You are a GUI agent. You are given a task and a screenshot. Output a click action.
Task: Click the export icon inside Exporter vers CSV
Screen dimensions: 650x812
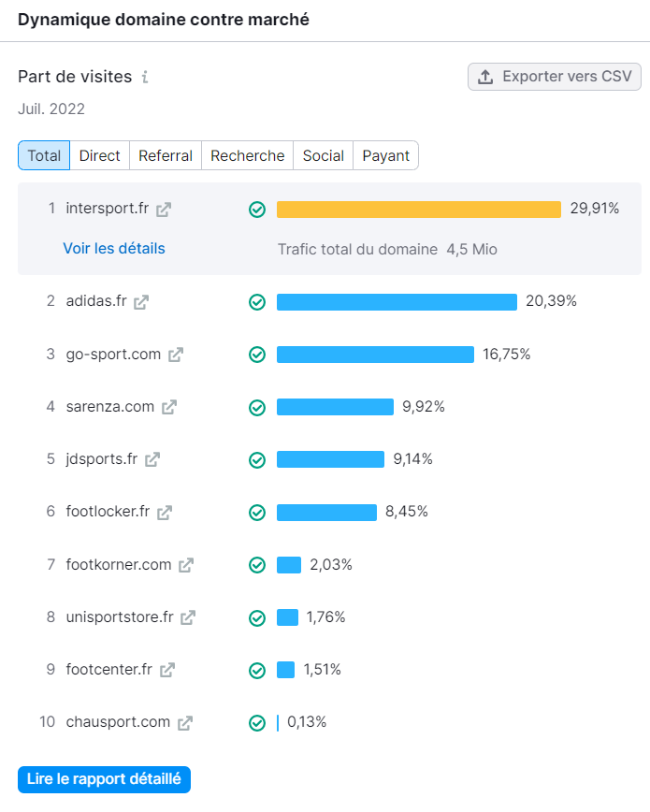pyautogui.click(x=486, y=76)
